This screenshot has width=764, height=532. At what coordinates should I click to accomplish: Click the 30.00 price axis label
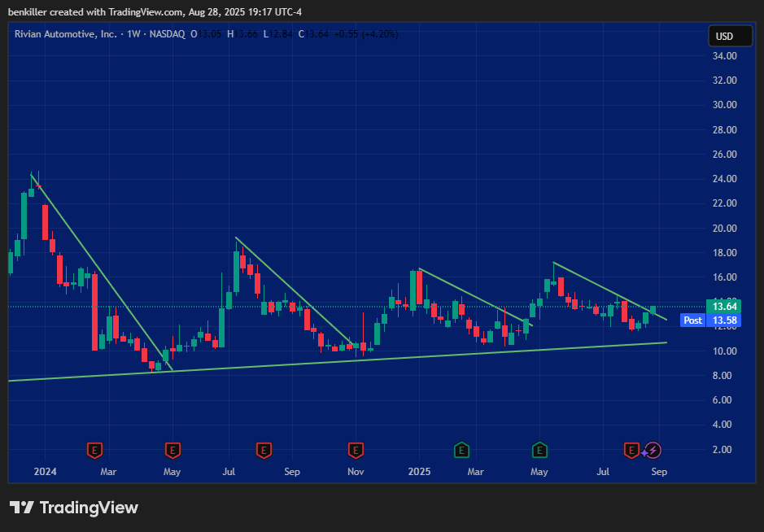pos(724,105)
